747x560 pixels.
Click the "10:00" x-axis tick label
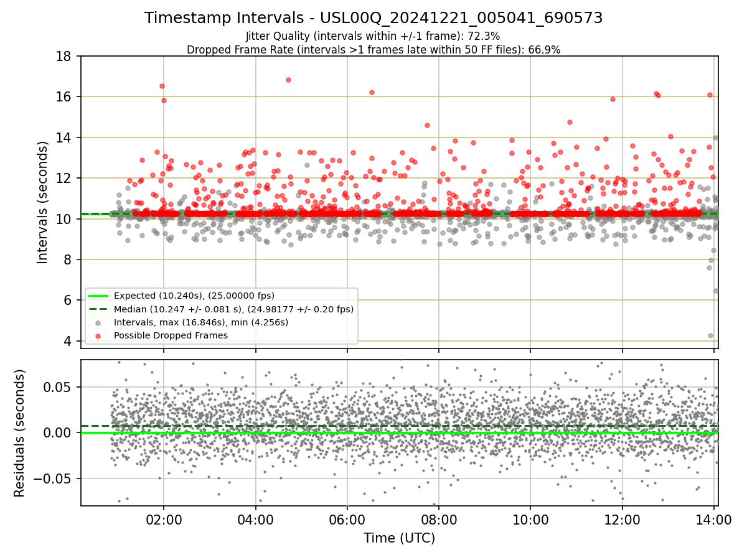[530, 519]
